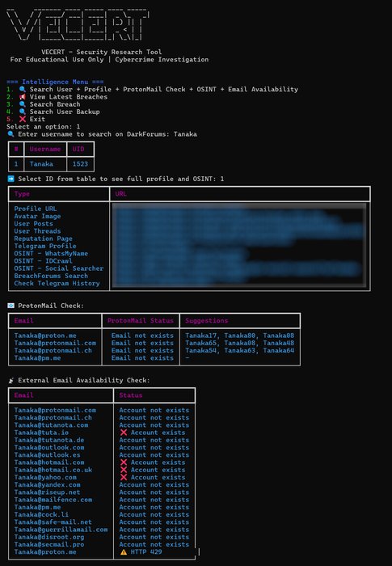The height and width of the screenshot is (566, 392).
Task: Click the warning triangle next to HTTP 429
Action: 124,552
